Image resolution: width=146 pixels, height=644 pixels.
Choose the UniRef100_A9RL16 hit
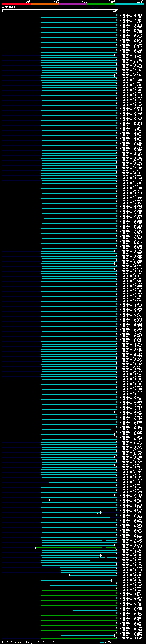(x=131, y=63)
